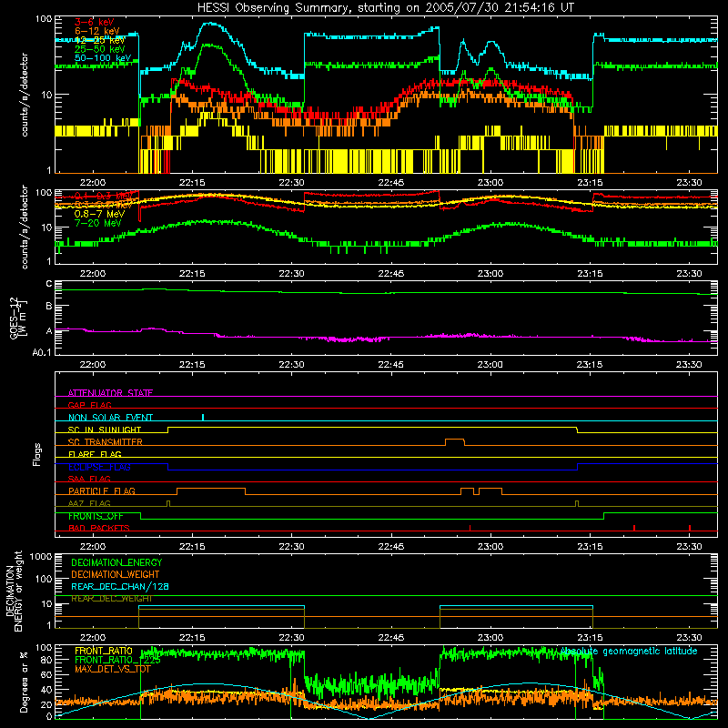
Task: Select the SC_IN_SUNLIGHT flag label
Action: click(x=105, y=430)
